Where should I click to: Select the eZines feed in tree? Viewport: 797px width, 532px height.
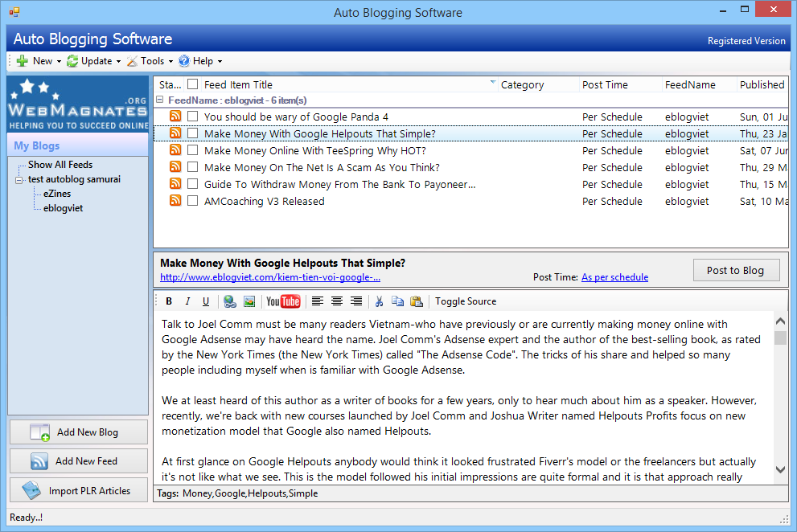[x=57, y=194]
